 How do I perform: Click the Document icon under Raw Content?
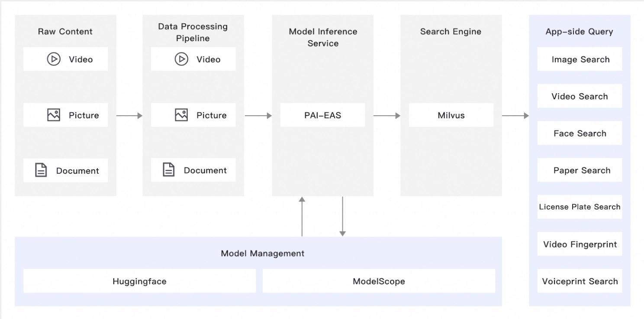point(41,170)
